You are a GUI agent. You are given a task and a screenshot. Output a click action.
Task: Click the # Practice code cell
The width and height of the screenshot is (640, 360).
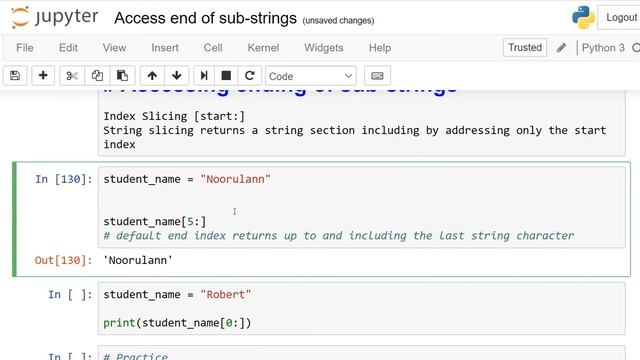pyautogui.click(x=361, y=353)
